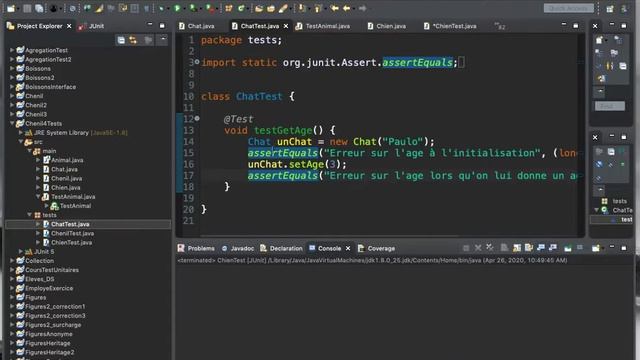This screenshot has width=640, height=360.
Task: Clear the Console output
Action: click(504, 248)
